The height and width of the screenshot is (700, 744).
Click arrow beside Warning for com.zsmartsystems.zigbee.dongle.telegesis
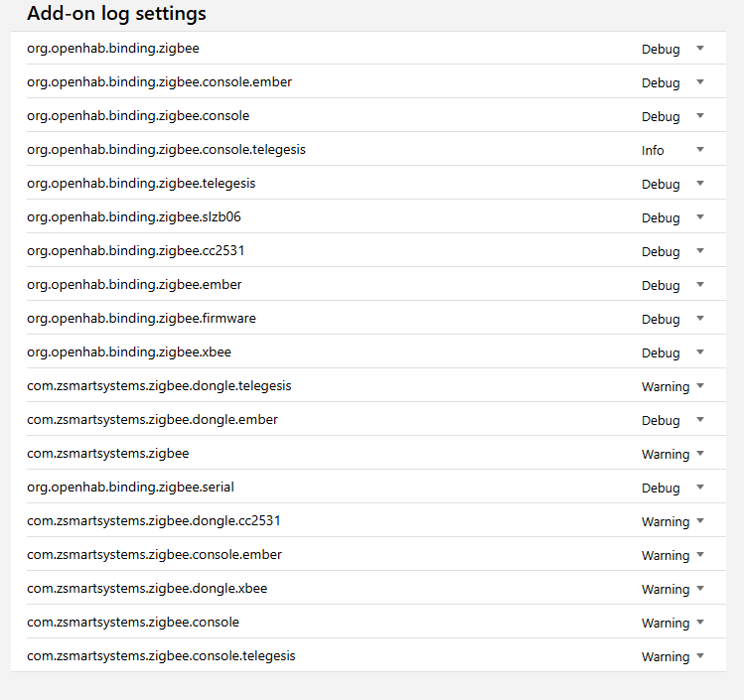click(699, 386)
